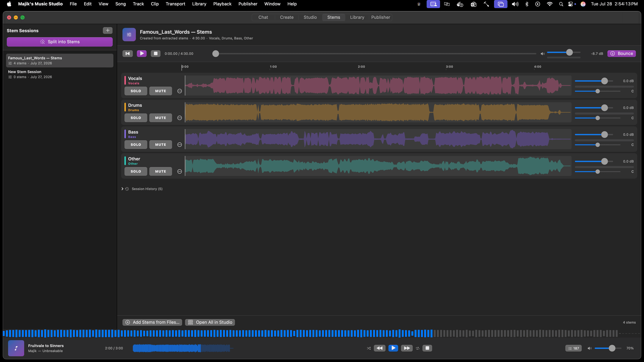Click the Vocals stem pan slider
This screenshot has width=644, height=362.
coord(598,91)
